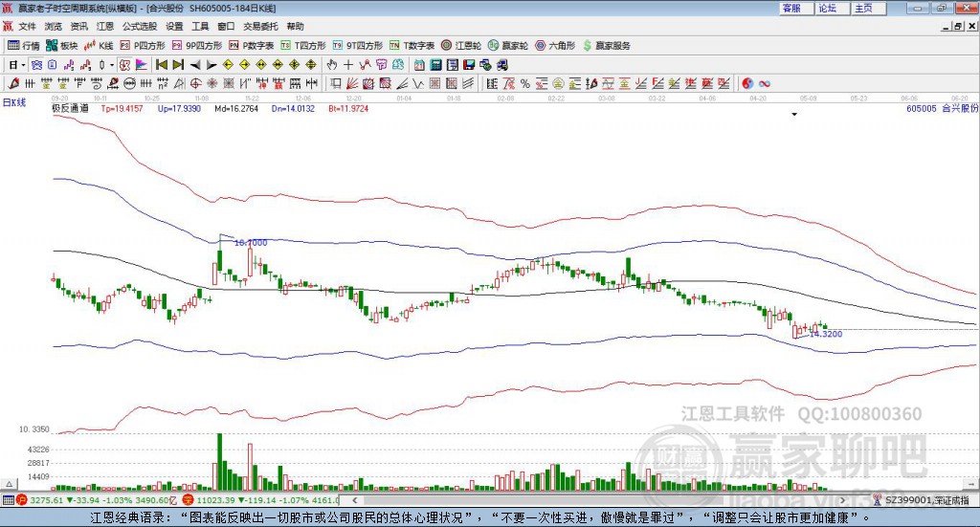Image resolution: width=980 pixels, height=527 pixels.
Task: Click the brain-shaped icon
Action: pyautogui.click(x=397, y=65)
